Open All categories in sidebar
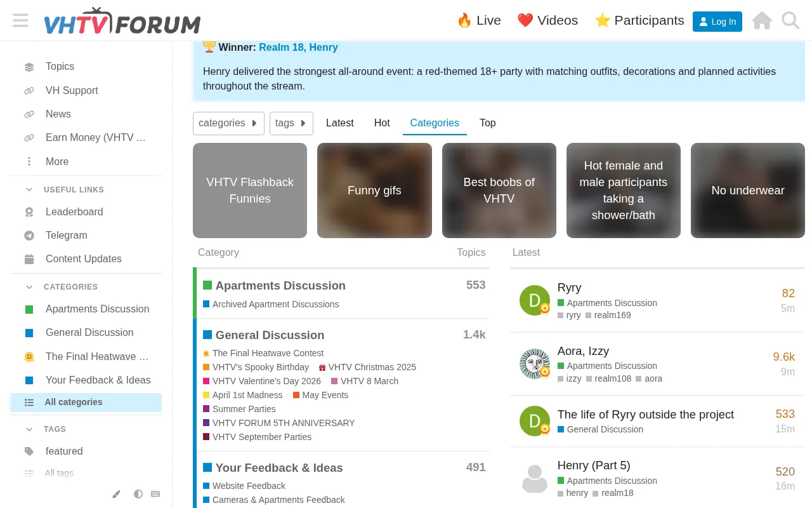812x508 pixels. 86,402
